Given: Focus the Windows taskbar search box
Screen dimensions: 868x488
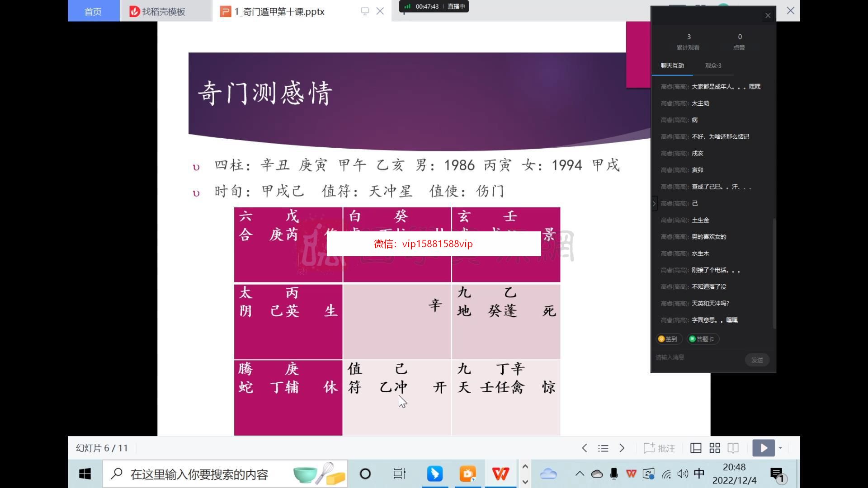Looking at the screenshot, I should [x=225, y=474].
